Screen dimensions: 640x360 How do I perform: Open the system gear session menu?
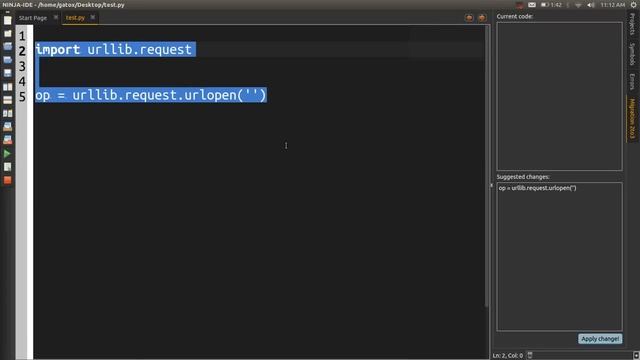click(634, 5)
